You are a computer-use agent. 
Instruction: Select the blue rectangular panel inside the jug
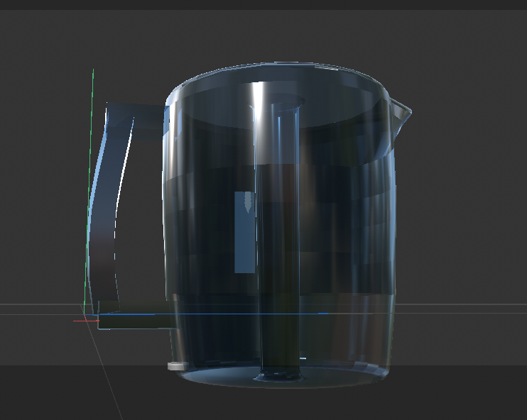click(x=244, y=232)
